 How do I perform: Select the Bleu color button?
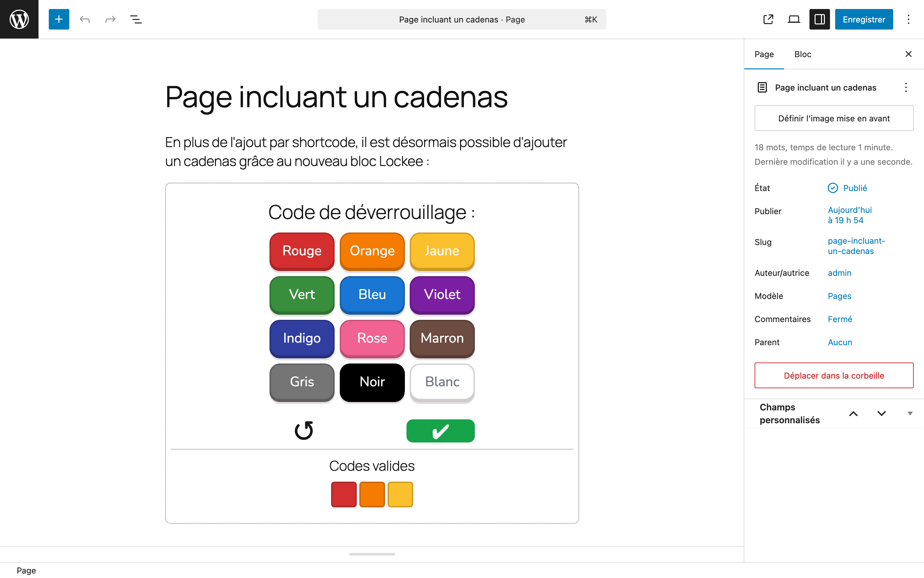click(x=372, y=295)
